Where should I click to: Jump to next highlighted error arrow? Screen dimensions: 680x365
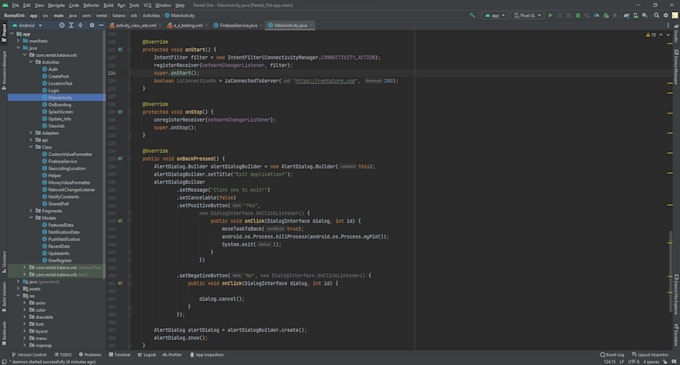[668, 35]
